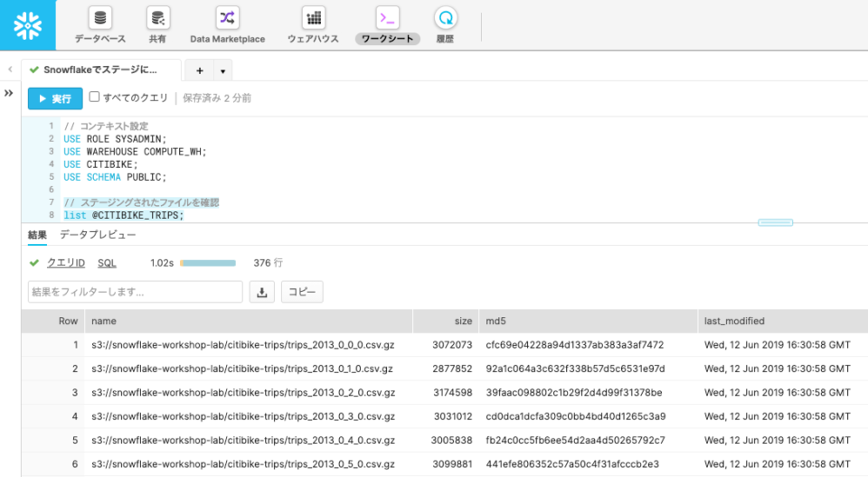Focus the 結果をフィルターします filter field
This screenshot has height=477, width=868.
(135, 292)
